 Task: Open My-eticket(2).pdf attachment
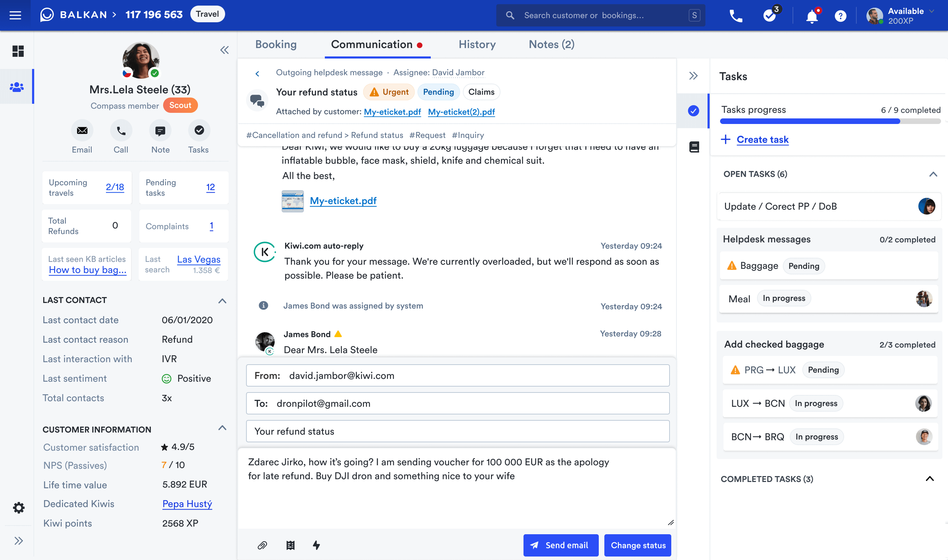tap(461, 112)
